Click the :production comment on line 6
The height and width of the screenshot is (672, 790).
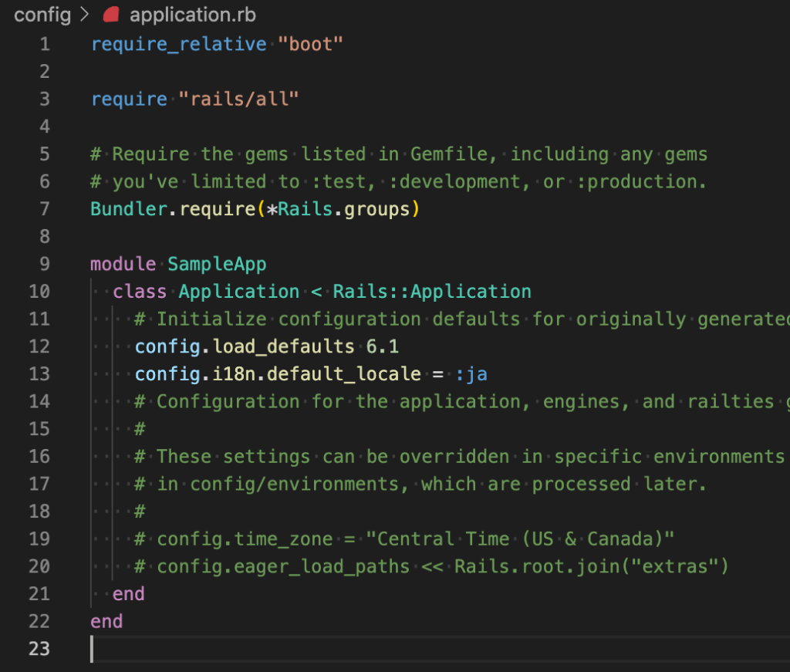click(x=641, y=182)
